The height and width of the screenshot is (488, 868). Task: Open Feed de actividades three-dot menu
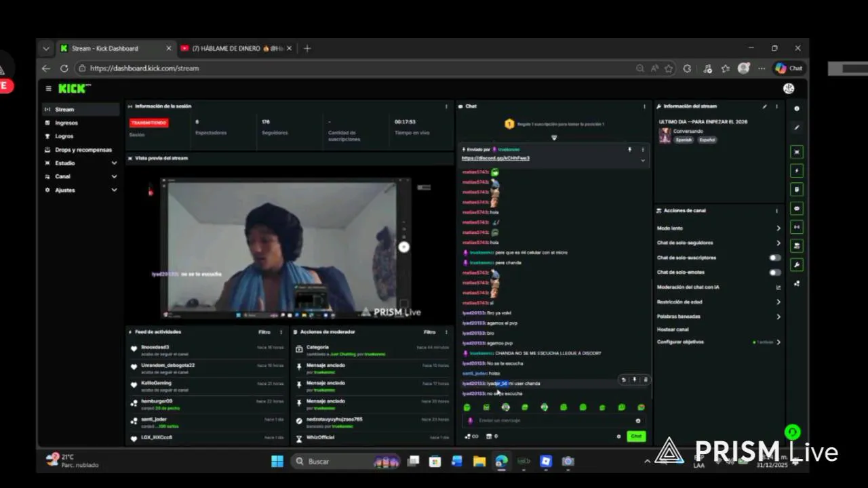point(281,332)
